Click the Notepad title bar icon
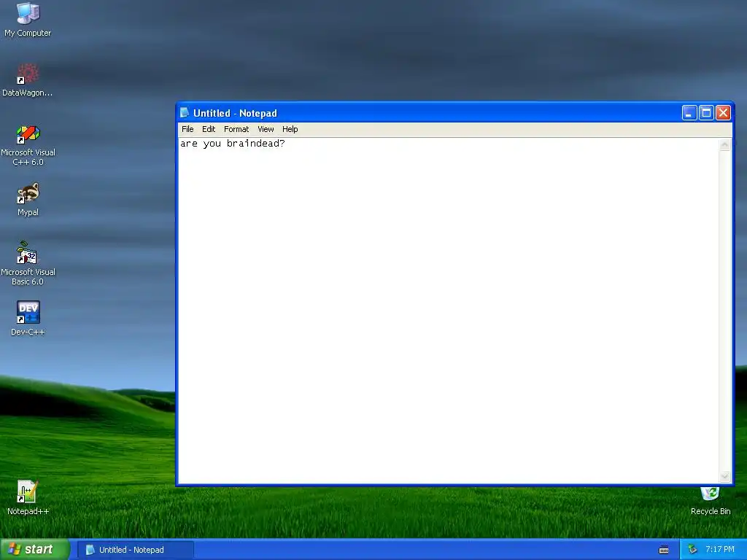Viewport: 747px width, 560px height. tap(185, 113)
